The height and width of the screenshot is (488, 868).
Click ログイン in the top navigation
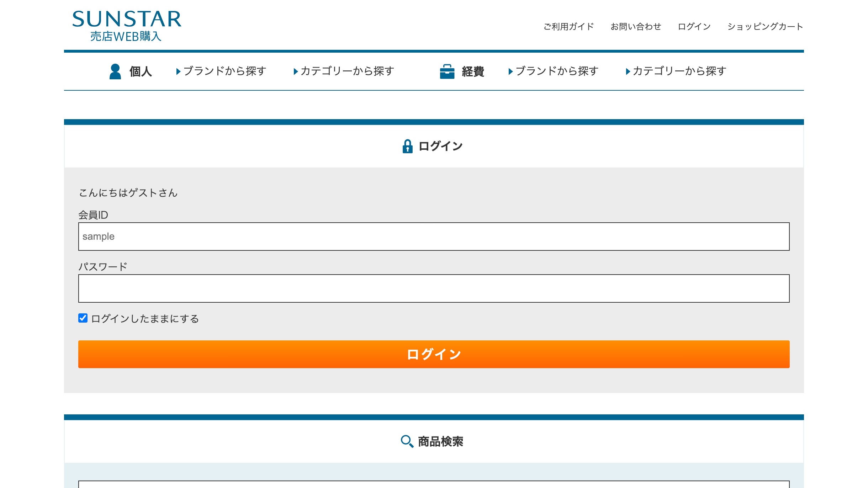[694, 27]
